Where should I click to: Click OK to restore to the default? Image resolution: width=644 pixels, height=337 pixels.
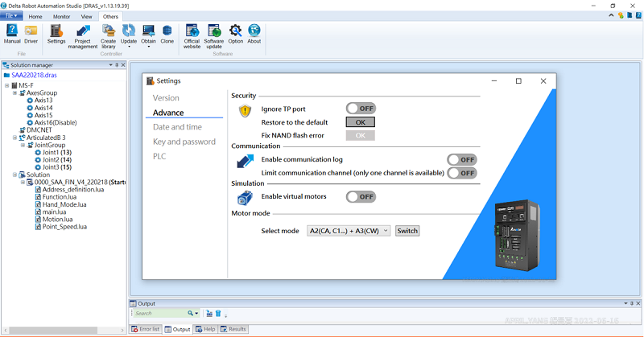[x=360, y=122]
